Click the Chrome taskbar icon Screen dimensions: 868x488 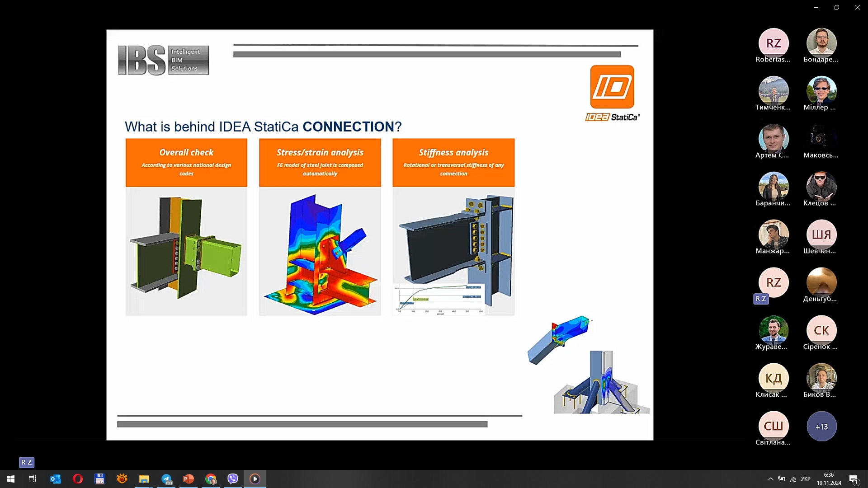pos(211,479)
